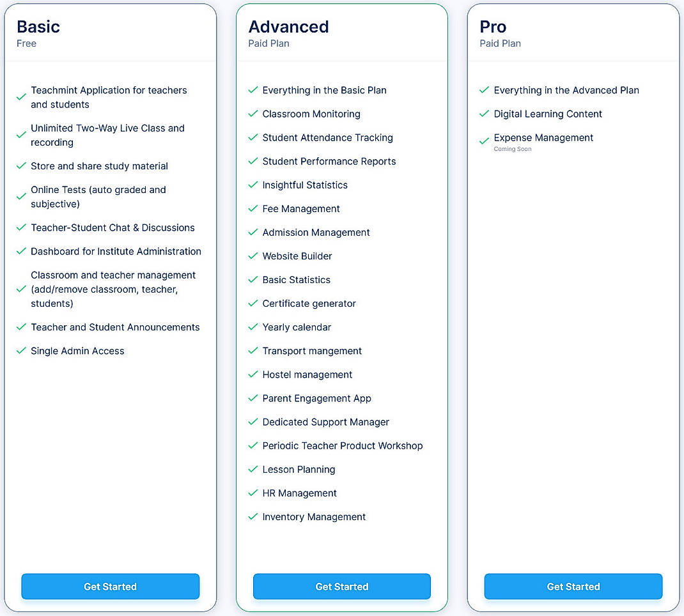This screenshot has width=684, height=616.
Task: Click Get Started under the Pro plan
Action: pyautogui.click(x=573, y=586)
